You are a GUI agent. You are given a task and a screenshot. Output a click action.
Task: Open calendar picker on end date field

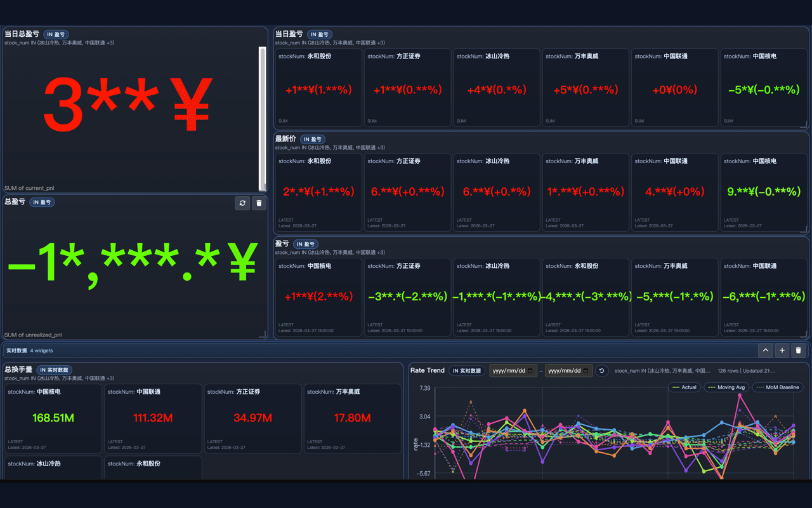(x=586, y=371)
